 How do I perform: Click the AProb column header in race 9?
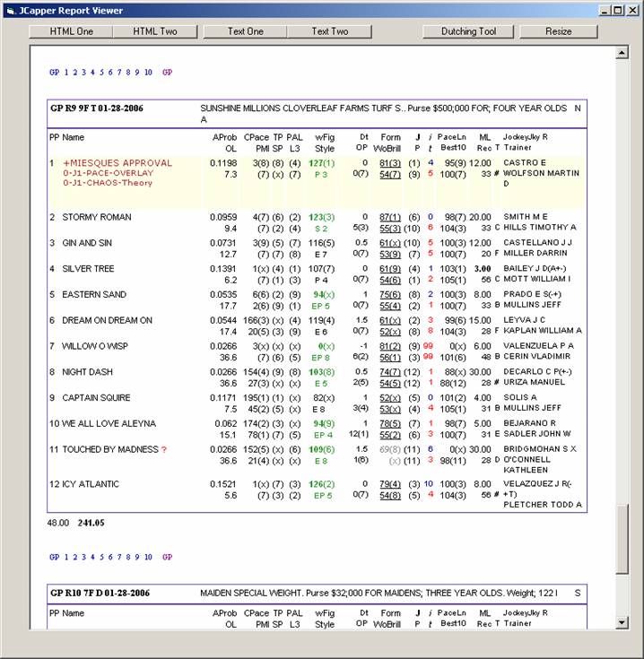click(x=224, y=137)
